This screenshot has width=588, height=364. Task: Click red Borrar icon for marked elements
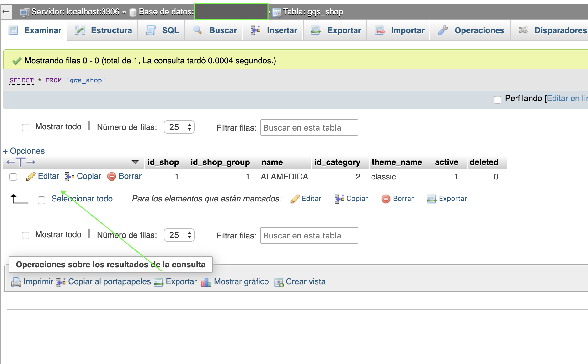(386, 199)
